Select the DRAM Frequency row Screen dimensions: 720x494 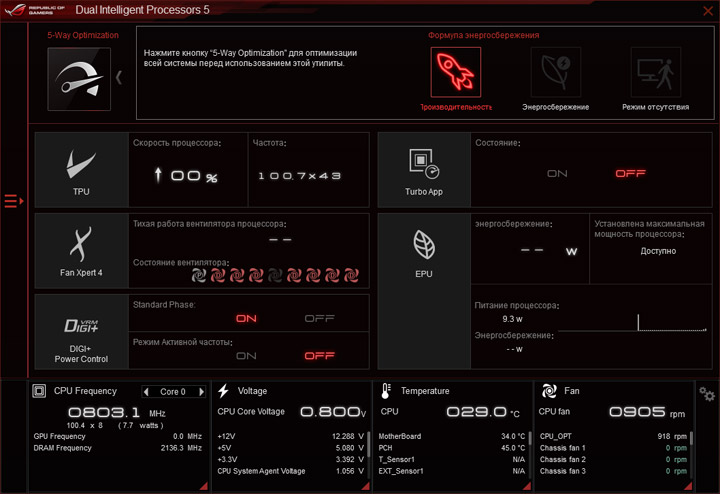[118, 448]
